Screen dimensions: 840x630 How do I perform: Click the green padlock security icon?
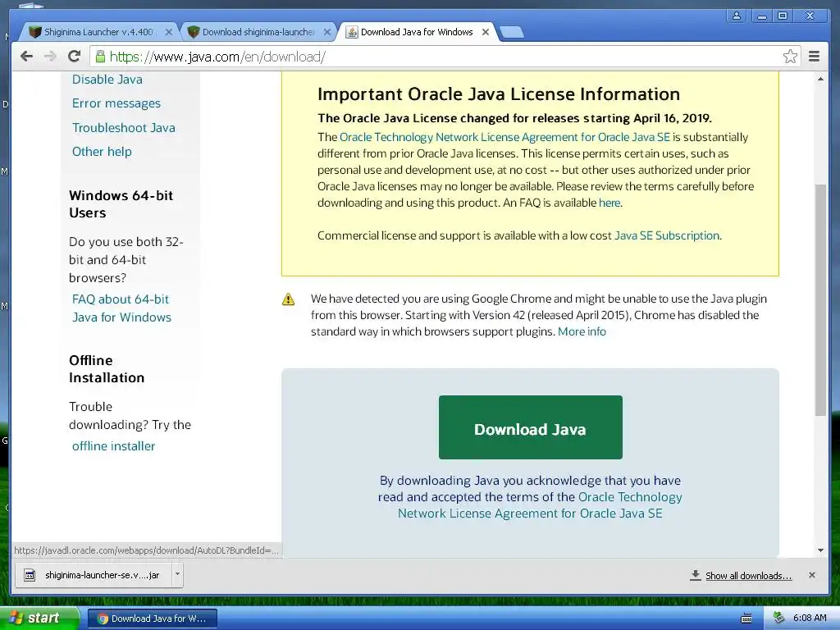(100, 57)
